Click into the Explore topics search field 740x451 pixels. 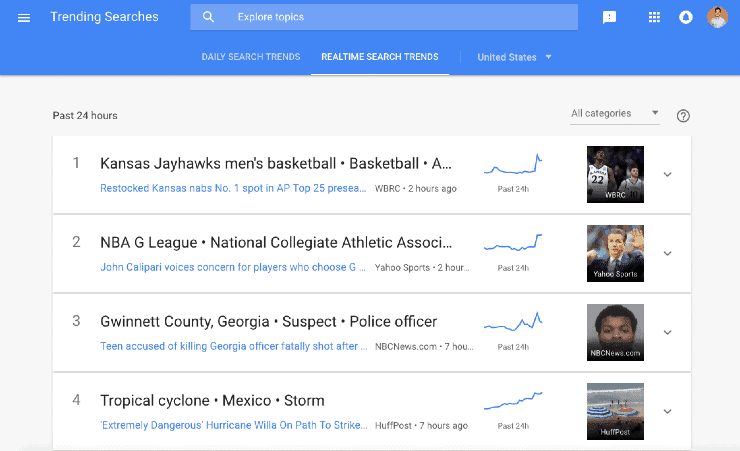pyautogui.click(x=400, y=17)
